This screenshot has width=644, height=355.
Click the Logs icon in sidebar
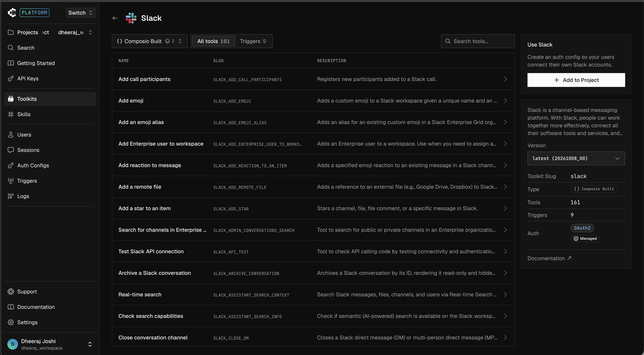click(x=11, y=196)
